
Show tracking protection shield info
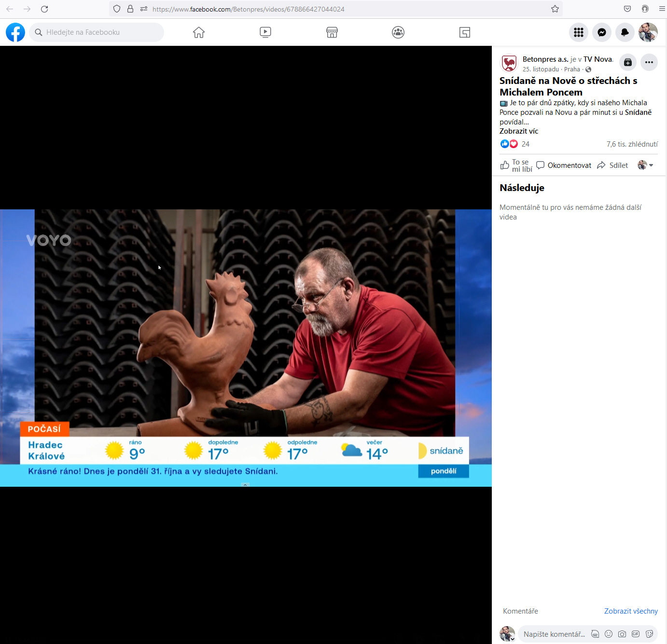[117, 9]
